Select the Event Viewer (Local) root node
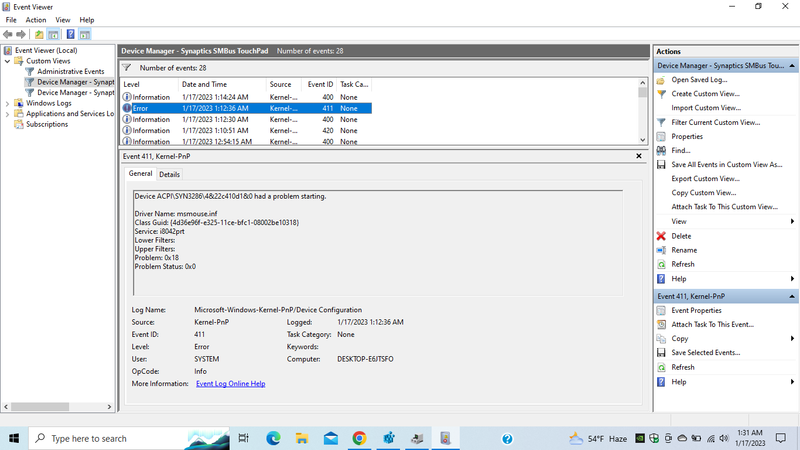Screen dimensions: 800x450 tap(46, 51)
